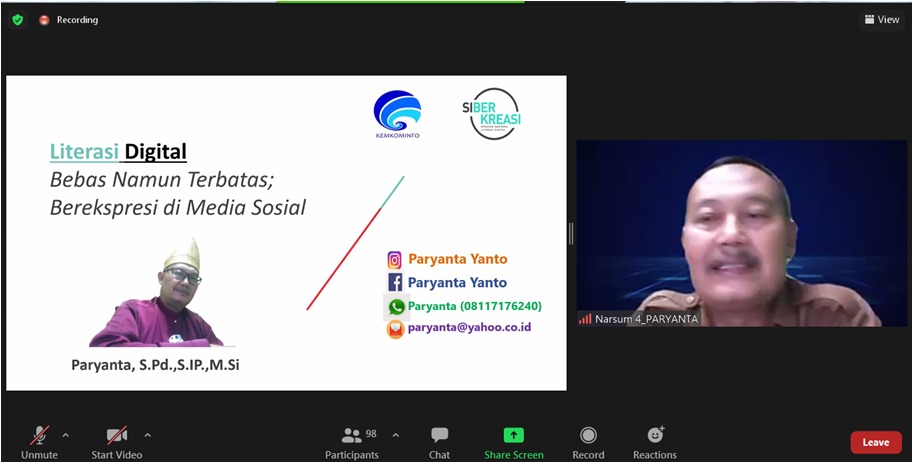Click the Siberkreasi logo on slide

click(x=491, y=114)
